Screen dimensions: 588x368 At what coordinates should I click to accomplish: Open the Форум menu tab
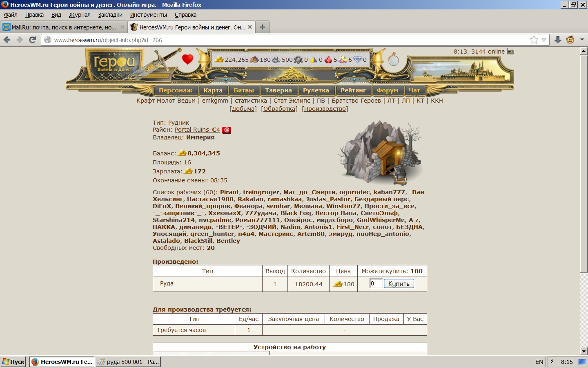coord(388,90)
